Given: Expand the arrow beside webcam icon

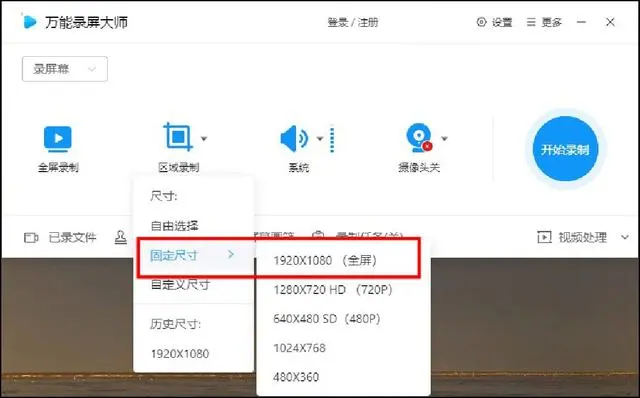Looking at the screenshot, I should (444, 139).
